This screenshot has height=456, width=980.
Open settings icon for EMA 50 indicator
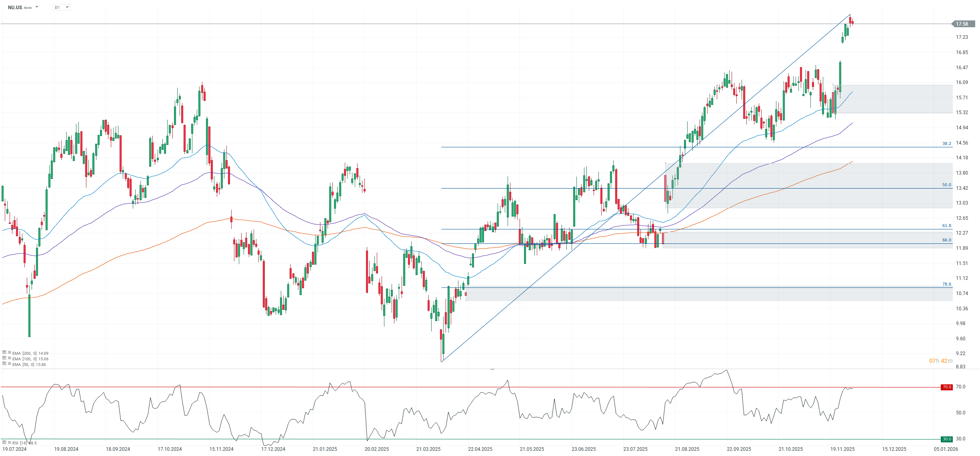(4, 364)
